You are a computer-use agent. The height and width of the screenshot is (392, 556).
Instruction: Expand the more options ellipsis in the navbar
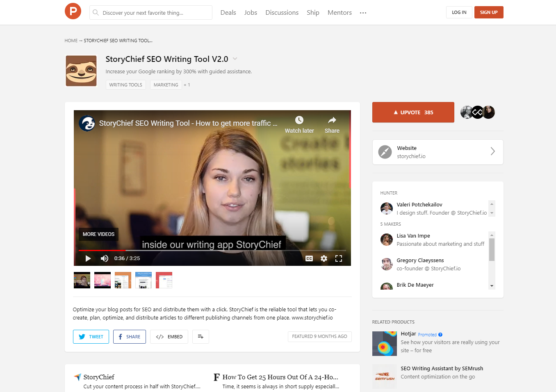click(x=363, y=13)
